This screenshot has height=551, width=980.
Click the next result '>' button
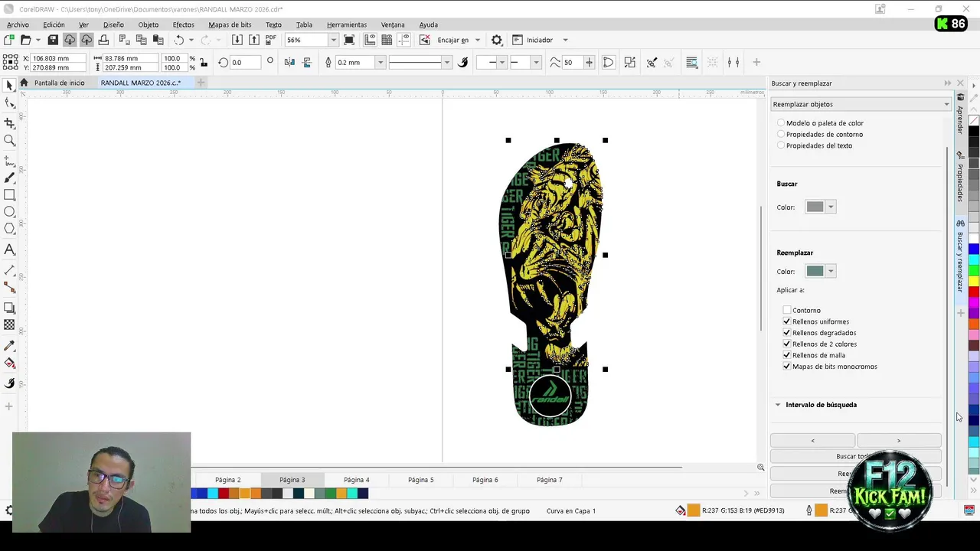click(x=899, y=441)
